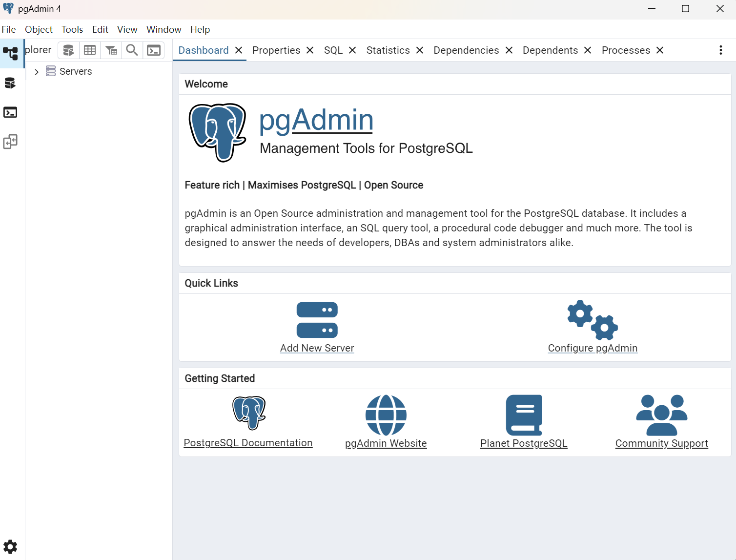736x560 pixels.
Task: Open the Query Tool workspace sidebar icon
Action: tap(10, 83)
